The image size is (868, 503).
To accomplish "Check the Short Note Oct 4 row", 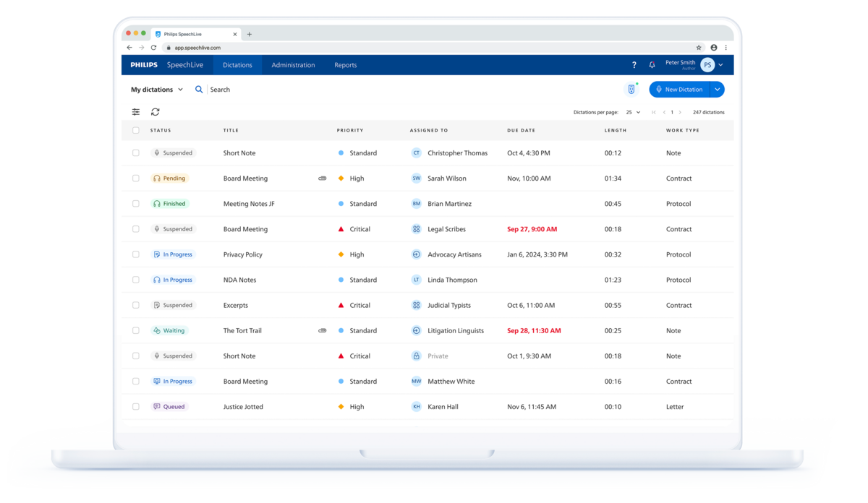I will (136, 153).
